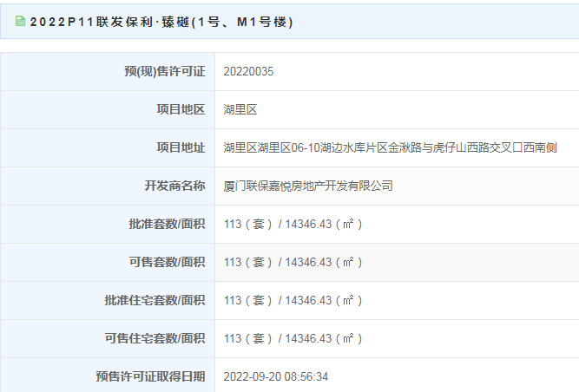
Task: Click the address text with 金湫路
Action: [x=390, y=147]
